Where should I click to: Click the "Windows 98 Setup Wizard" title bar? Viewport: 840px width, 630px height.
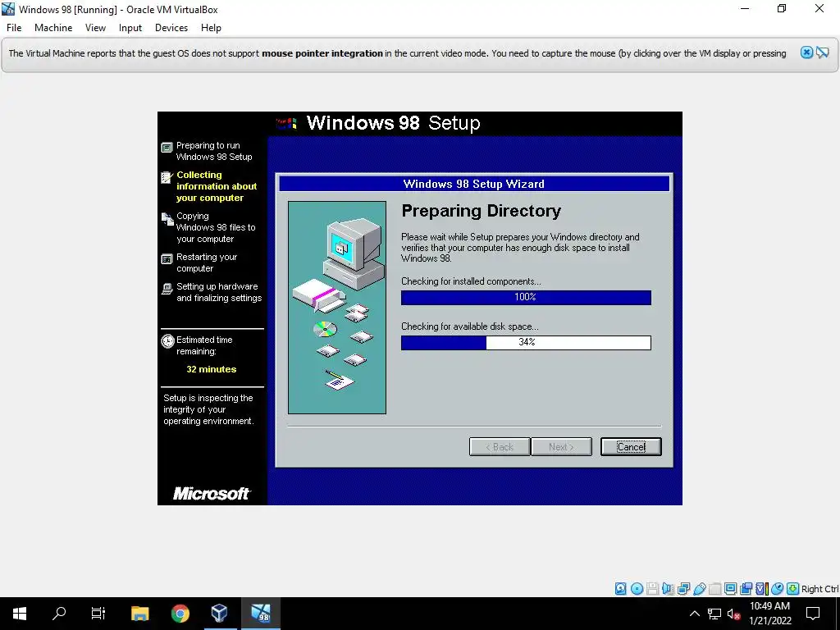[474, 184]
